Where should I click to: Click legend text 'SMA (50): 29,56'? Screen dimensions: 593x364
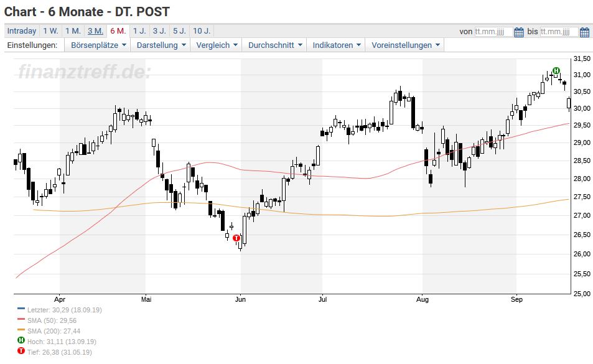[x=52, y=320]
